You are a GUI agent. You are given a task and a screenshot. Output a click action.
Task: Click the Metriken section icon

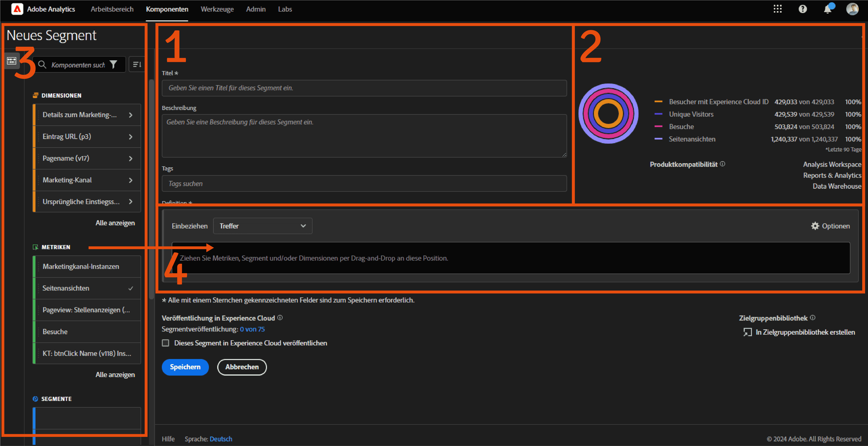coord(35,247)
